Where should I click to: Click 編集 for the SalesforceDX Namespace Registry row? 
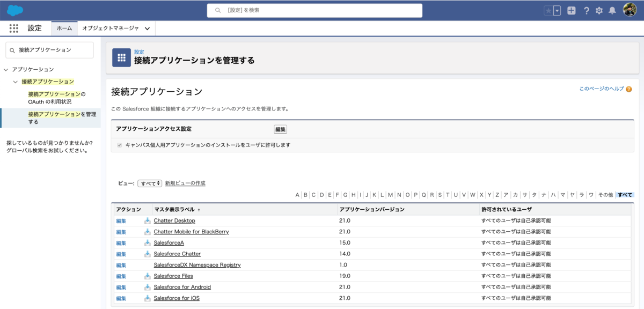coord(121,265)
